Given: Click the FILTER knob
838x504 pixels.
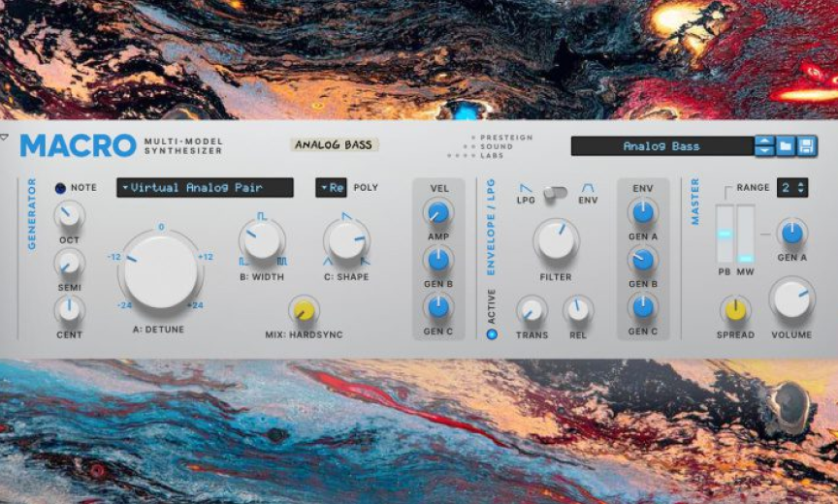Looking at the screenshot, I should 556,239.
